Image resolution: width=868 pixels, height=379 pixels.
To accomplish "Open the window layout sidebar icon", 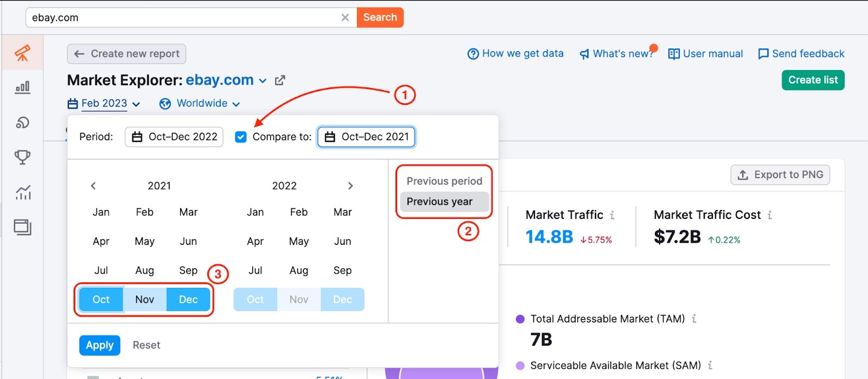I will [x=22, y=227].
